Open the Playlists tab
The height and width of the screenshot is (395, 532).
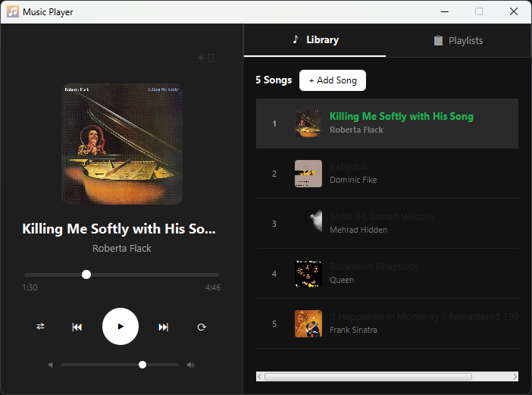pos(458,40)
